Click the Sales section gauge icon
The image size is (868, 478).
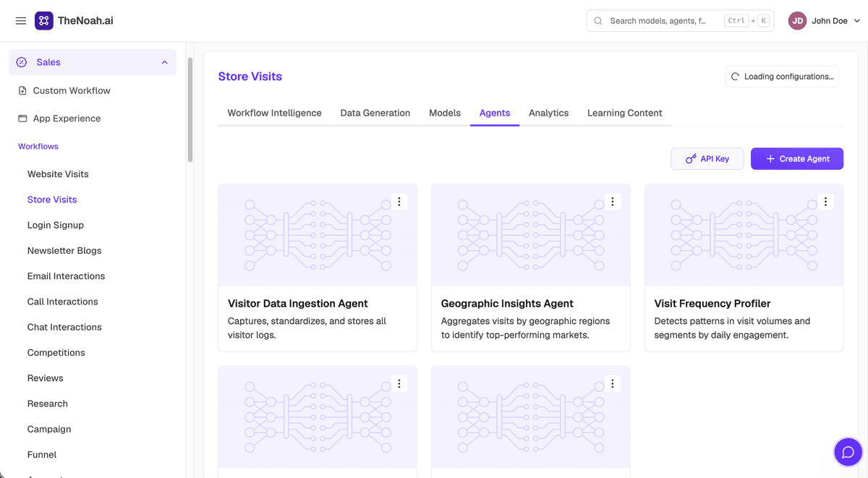point(22,62)
